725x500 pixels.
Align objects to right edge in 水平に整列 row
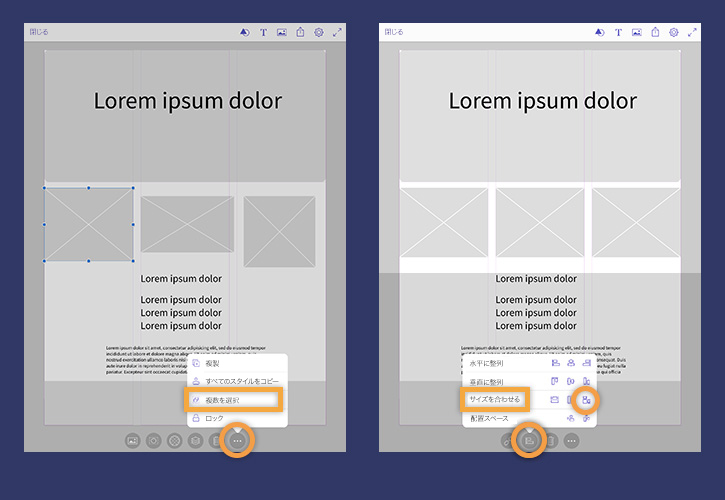[587, 363]
